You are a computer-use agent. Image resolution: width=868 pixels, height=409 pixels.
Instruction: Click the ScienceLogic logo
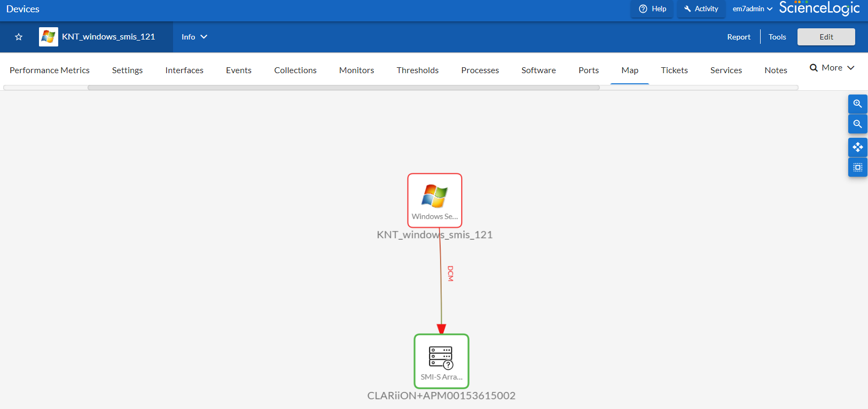(x=819, y=8)
